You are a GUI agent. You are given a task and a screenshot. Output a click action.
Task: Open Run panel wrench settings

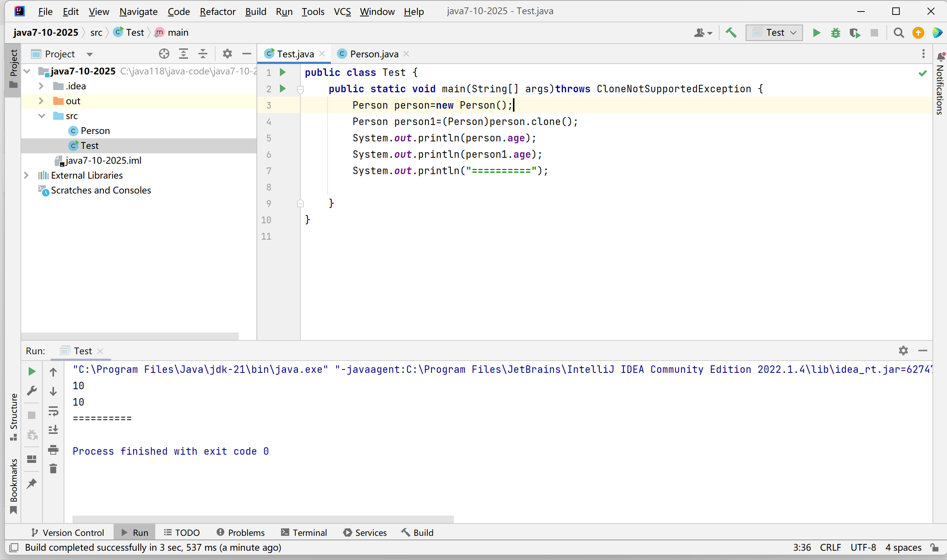pos(32,391)
